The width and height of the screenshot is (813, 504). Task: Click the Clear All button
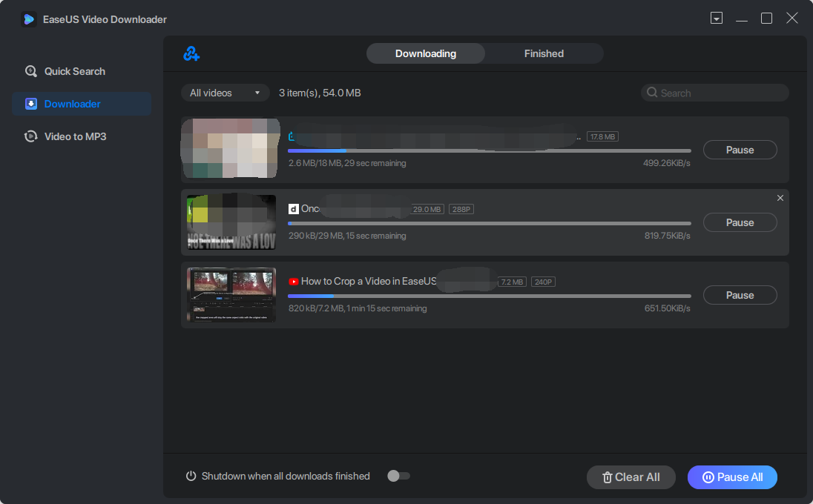[631, 477]
